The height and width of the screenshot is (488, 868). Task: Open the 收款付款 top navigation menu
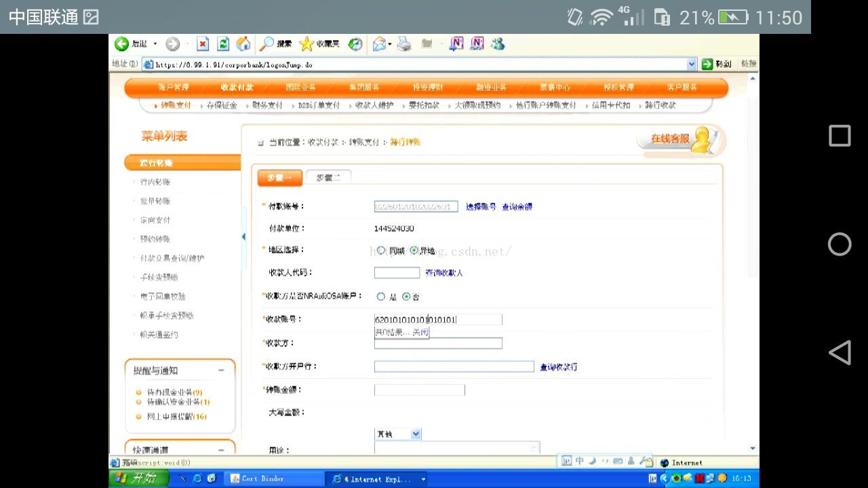[237, 87]
